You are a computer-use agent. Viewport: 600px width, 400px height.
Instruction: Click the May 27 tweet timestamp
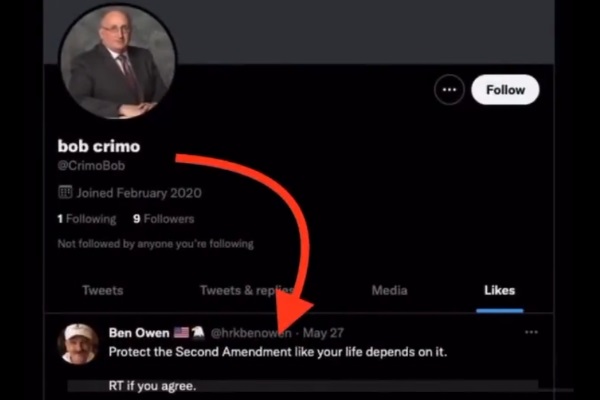(324, 332)
